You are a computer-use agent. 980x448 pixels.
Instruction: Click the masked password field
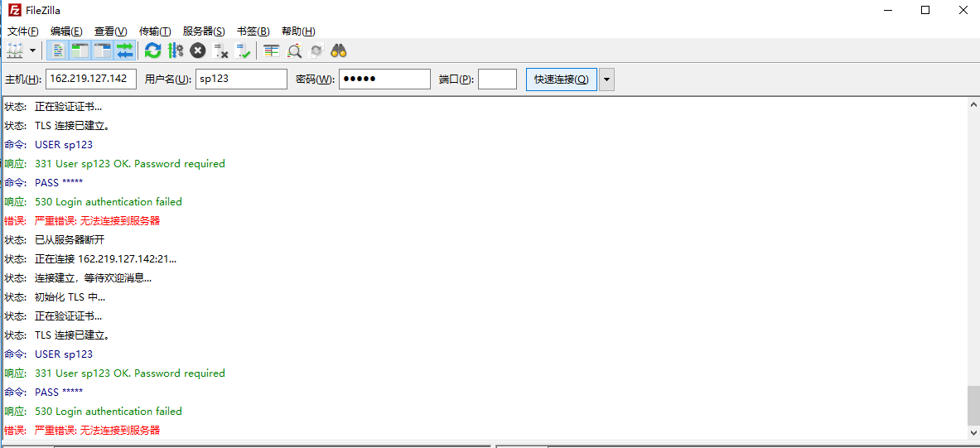point(385,79)
